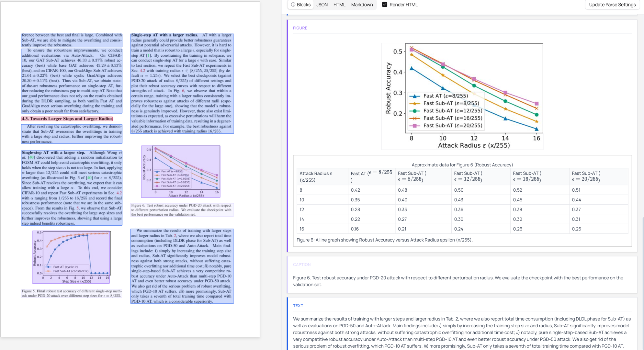The width and height of the screenshot is (644, 350).
Task: Click table cell value 0.32
Action: point(518,219)
